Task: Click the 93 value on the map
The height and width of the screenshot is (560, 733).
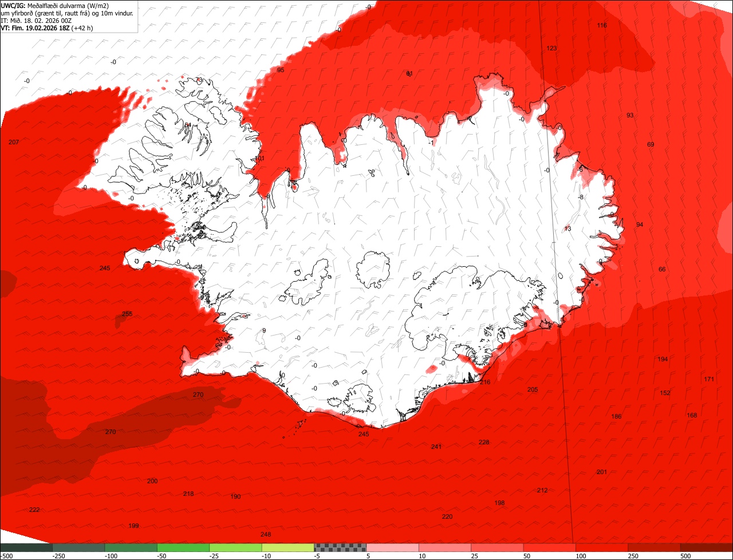Action: point(630,115)
